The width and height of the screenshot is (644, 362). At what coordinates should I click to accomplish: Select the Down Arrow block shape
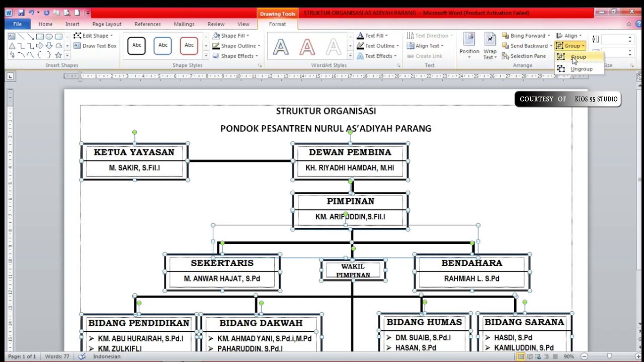coord(49,46)
